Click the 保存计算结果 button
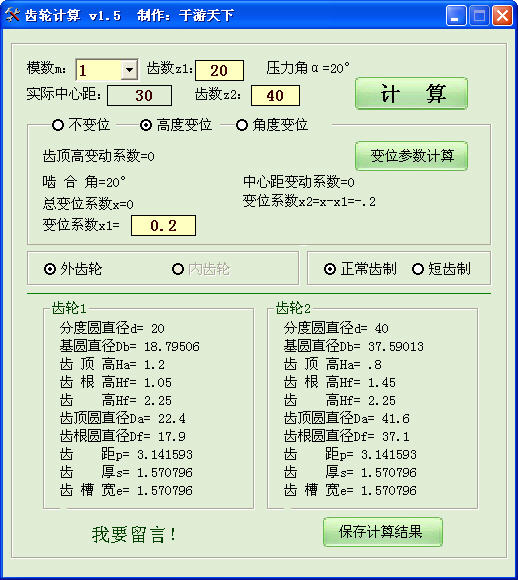The image size is (518, 580). click(x=383, y=532)
